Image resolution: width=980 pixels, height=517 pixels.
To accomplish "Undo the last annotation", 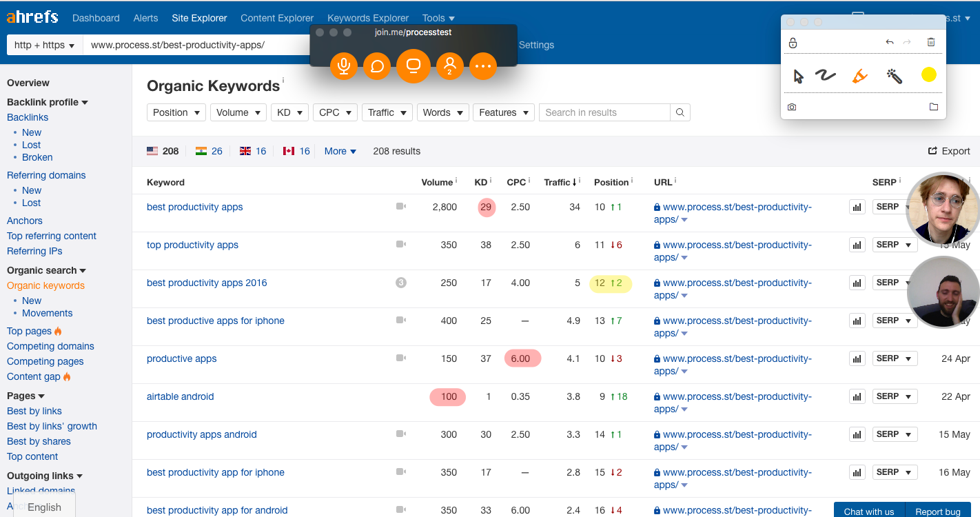I will click(890, 42).
